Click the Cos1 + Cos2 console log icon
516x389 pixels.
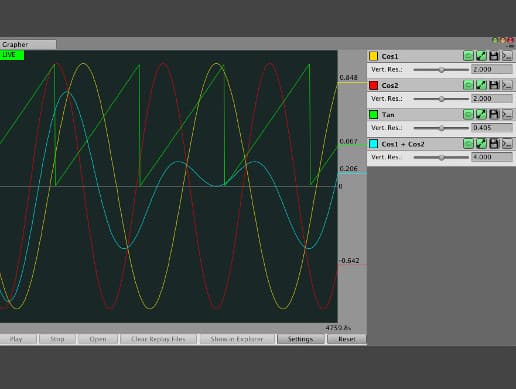point(507,144)
